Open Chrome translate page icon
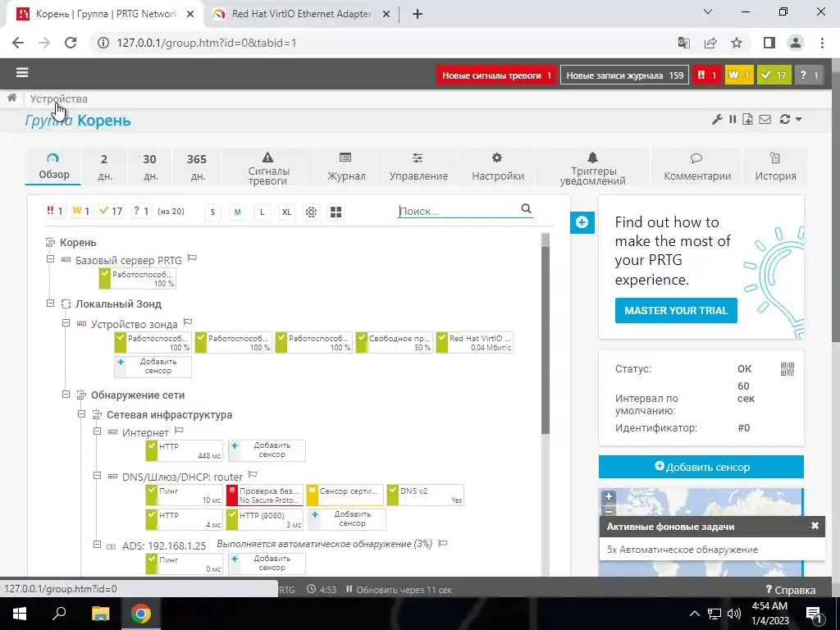Image resolution: width=840 pixels, height=630 pixels. coord(683,43)
